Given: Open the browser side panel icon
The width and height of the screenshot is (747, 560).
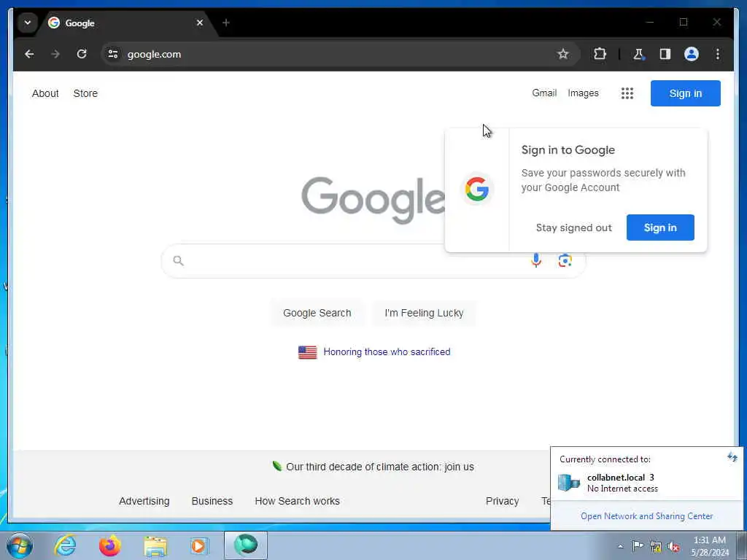Looking at the screenshot, I should 665,54.
